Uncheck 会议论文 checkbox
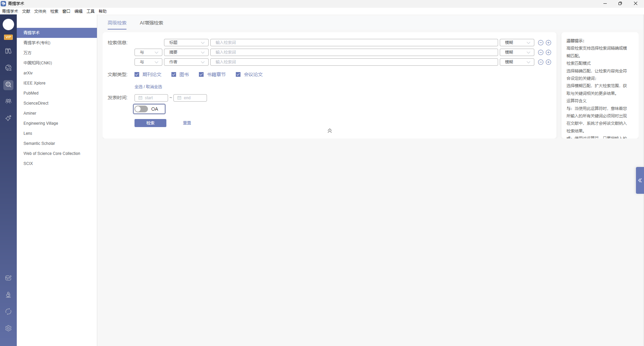The image size is (644, 346). 238,74
